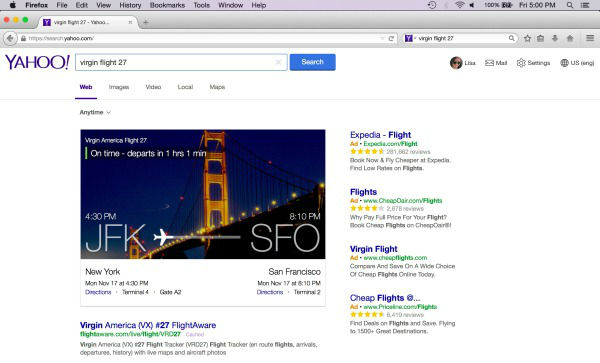The width and height of the screenshot is (600, 363).
Task: Click the Time Machine menu bar icon
Action: pyautogui.click(x=432, y=5)
